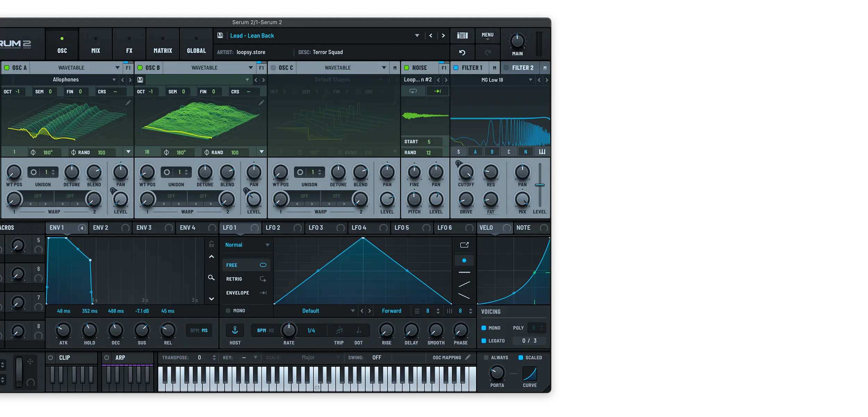Click the OSC mapping pencil icon
This screenshot has height=417, width=868.
click(468, 357)
